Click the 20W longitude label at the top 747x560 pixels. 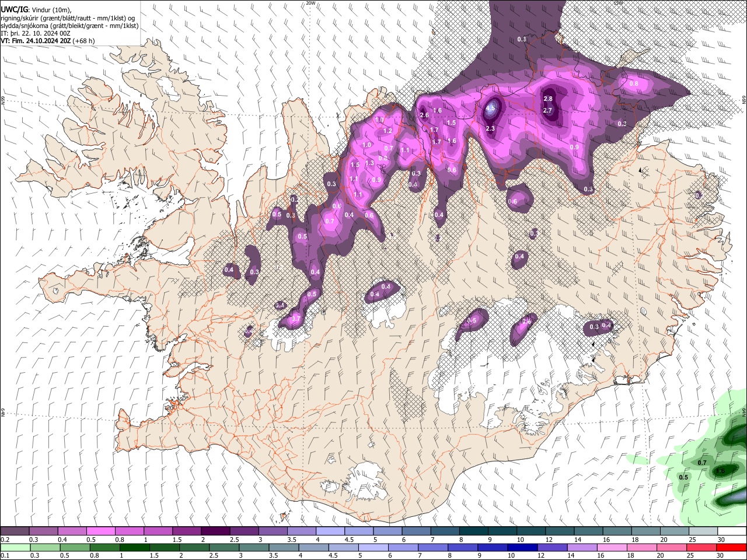[310, 3]
